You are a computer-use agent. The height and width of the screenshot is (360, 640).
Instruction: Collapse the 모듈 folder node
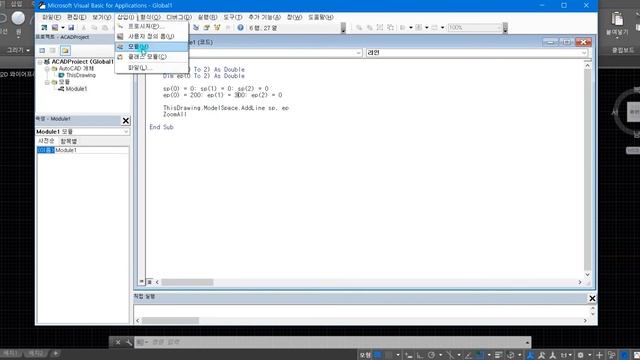click(47, 82)
